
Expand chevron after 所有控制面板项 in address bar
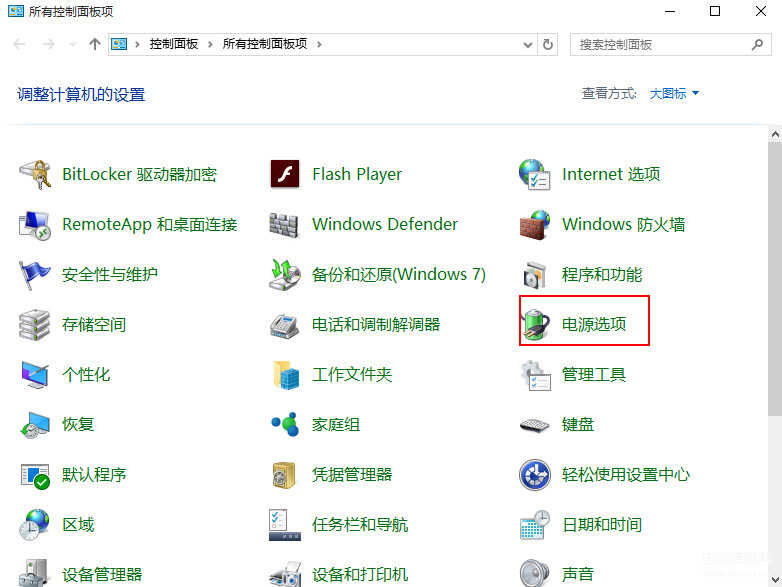(x=319, y=44)
